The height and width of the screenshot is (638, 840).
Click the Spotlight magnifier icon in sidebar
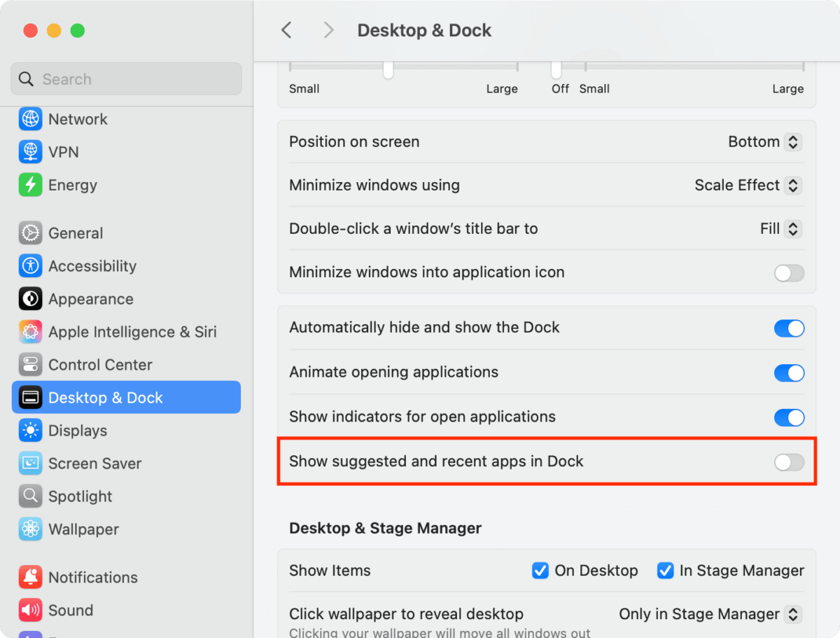30,497
